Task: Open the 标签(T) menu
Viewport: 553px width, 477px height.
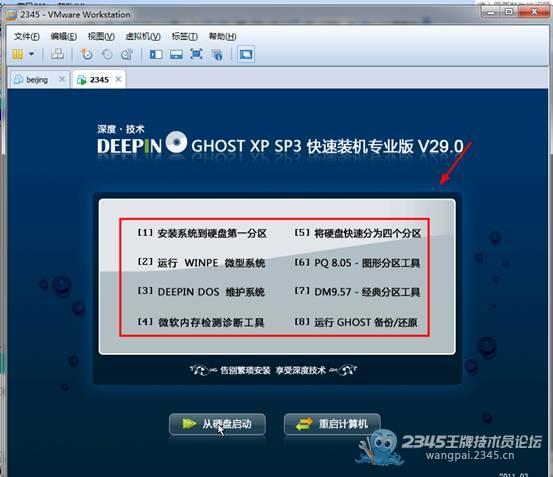Action: 184,36
